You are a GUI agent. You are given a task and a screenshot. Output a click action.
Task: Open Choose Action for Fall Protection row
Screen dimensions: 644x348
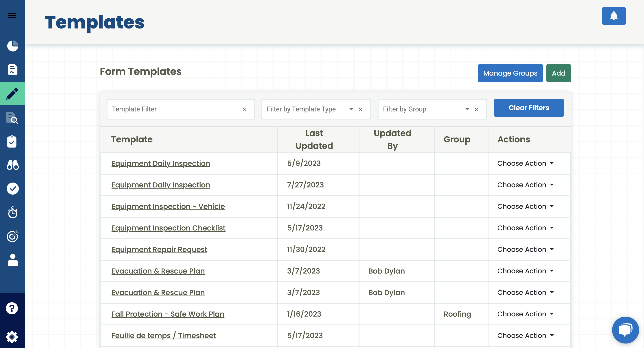click(x=525, y=314)
